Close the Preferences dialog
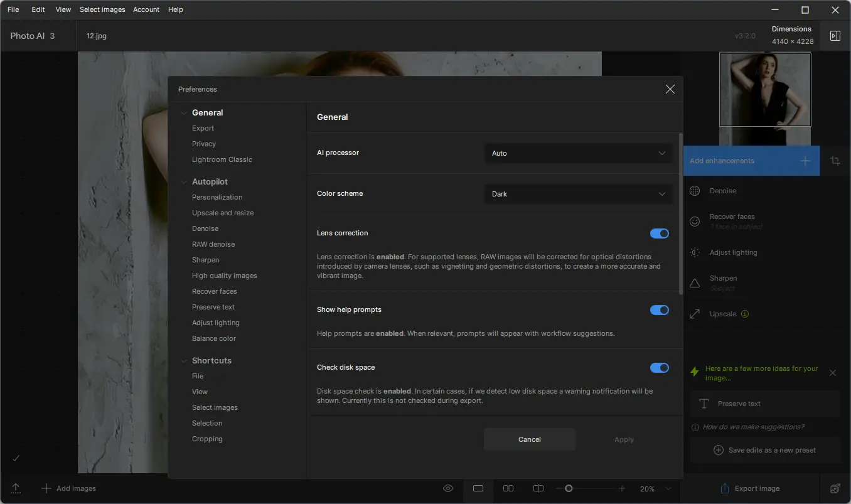 [x=670, y=89]
